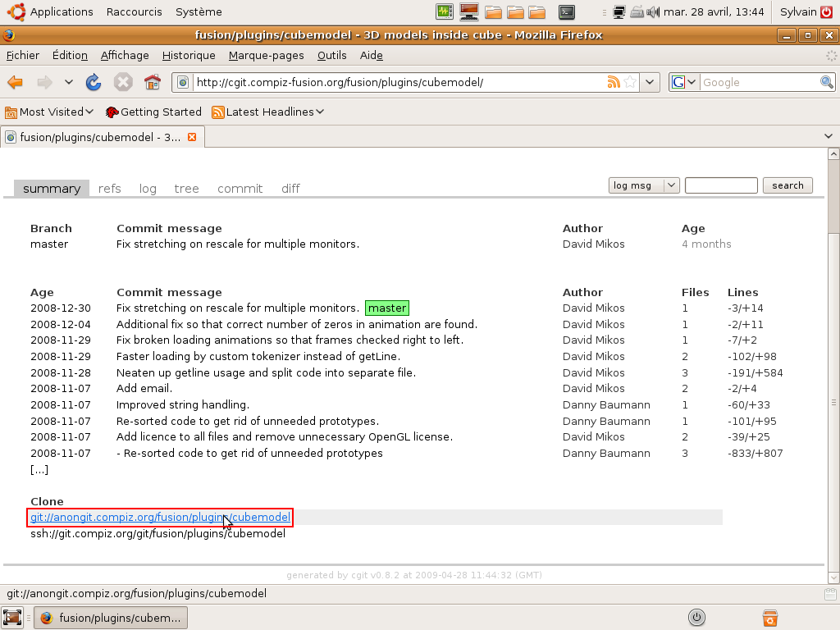Expand the Most Visited bookmarks folder

click(x=50, y=112)
